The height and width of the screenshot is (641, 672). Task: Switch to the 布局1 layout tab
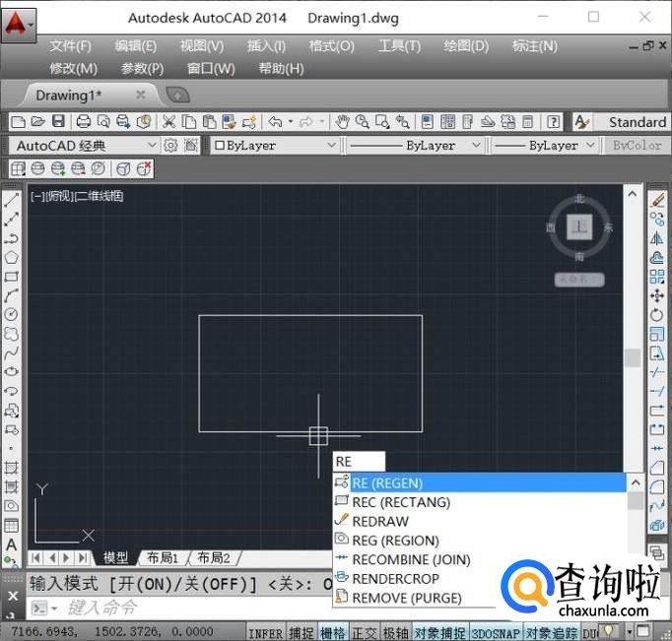click(163, 558)
